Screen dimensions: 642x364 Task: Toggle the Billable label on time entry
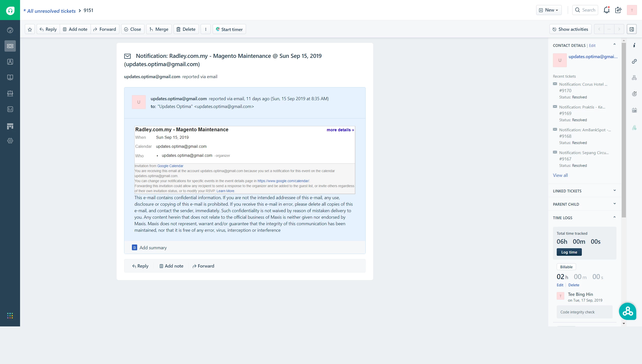566,267
